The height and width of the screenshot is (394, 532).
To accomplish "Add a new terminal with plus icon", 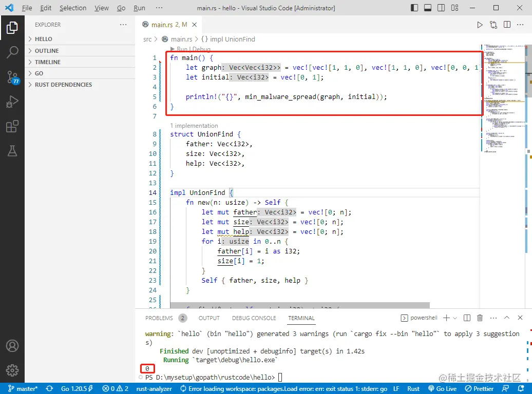I will click(x=447, y=318).
